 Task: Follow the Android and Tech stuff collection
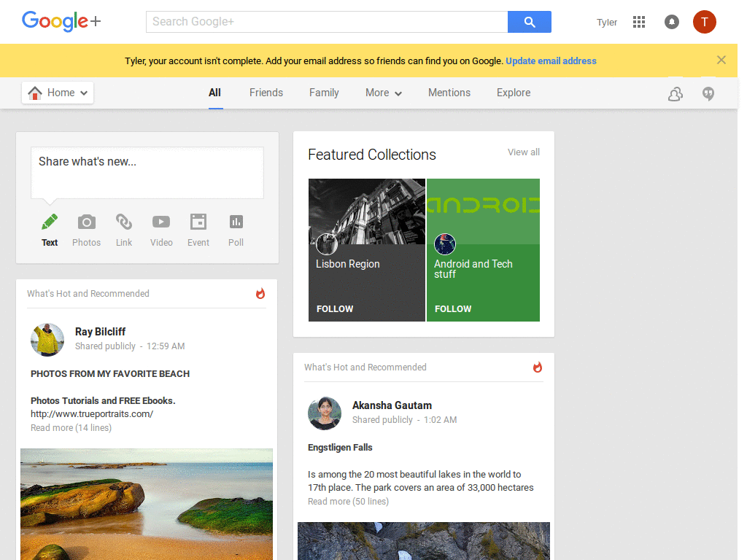pyautogui.click(x=453, y=308)
